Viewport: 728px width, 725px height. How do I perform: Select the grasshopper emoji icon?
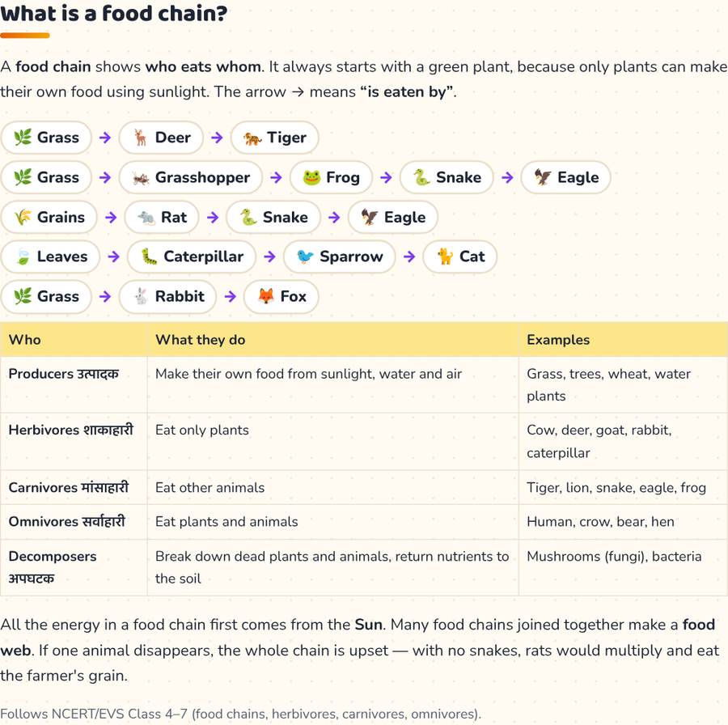(140, 177)
